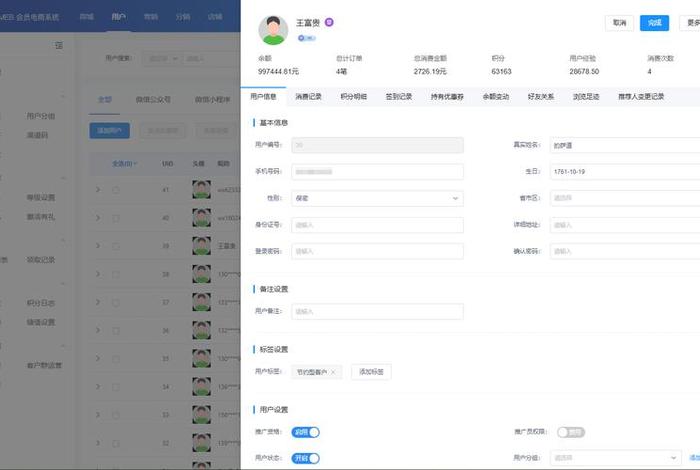
Task: Remove the 节约型客户 tag via its X
Action: tap(333, 372)
